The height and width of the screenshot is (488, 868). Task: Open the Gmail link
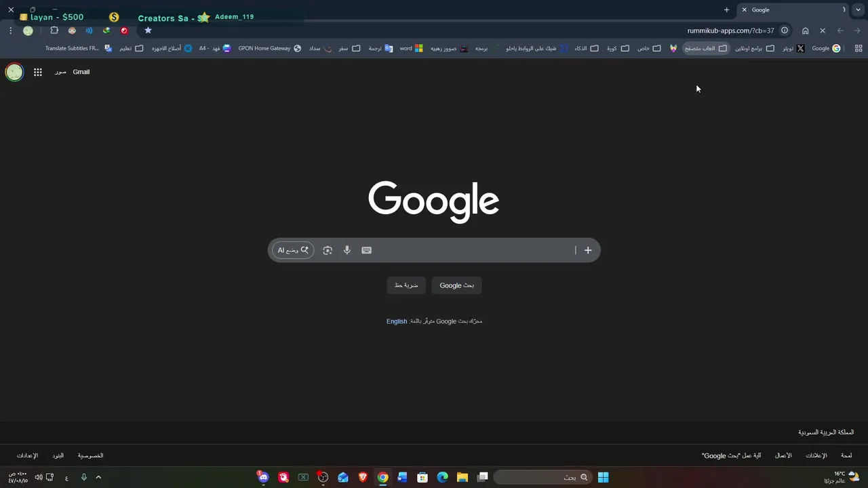click(x=81, y=72)
